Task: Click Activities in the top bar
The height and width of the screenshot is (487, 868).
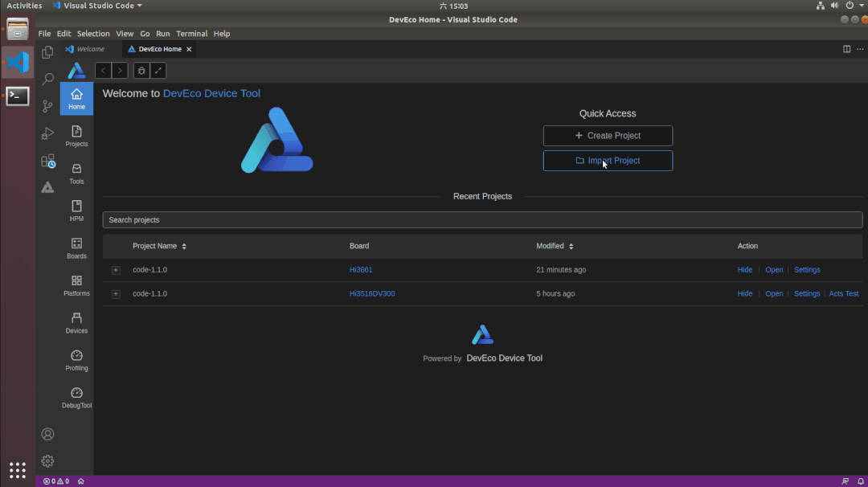Action: [x=24, y=6]
